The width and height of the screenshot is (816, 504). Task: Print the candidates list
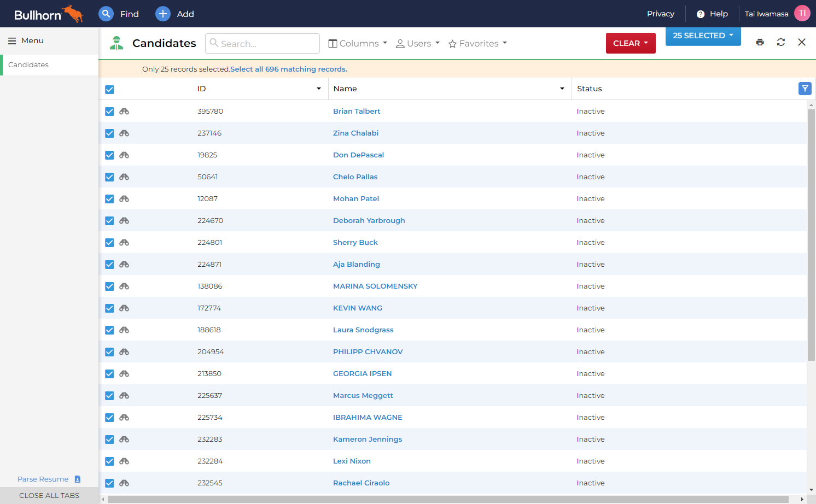pyautogui.click(x=760, y=42)
